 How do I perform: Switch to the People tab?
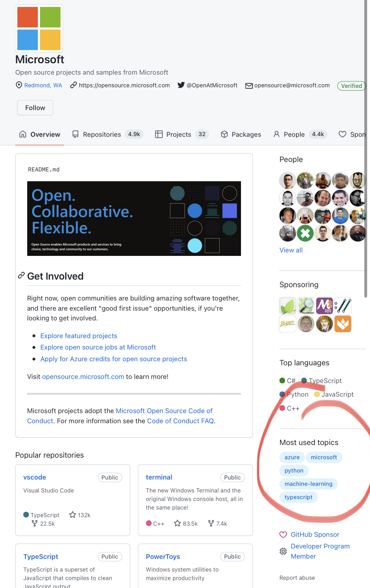[x=294, y=134]
